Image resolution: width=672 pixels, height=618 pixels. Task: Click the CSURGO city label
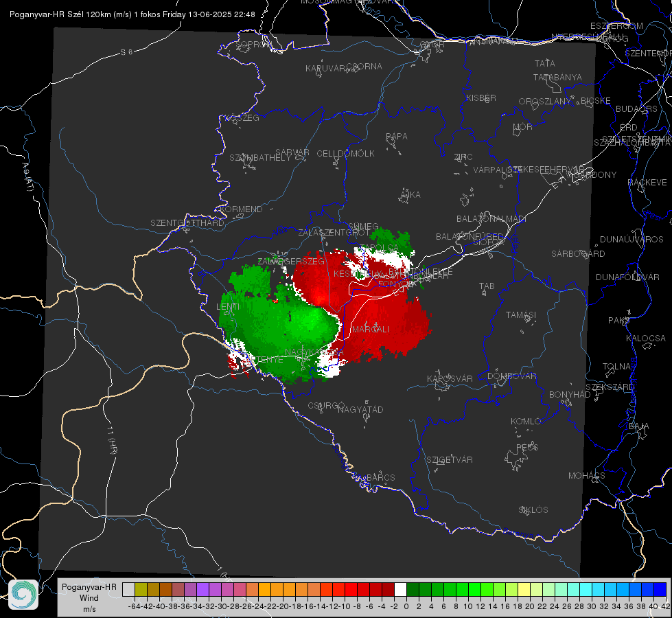point(326,406)
